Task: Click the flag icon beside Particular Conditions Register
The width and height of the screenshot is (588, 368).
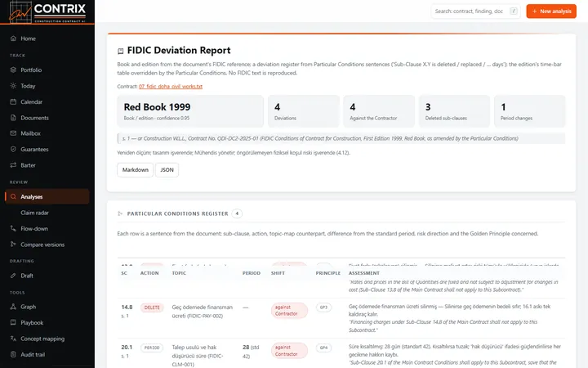Action: 120,213
